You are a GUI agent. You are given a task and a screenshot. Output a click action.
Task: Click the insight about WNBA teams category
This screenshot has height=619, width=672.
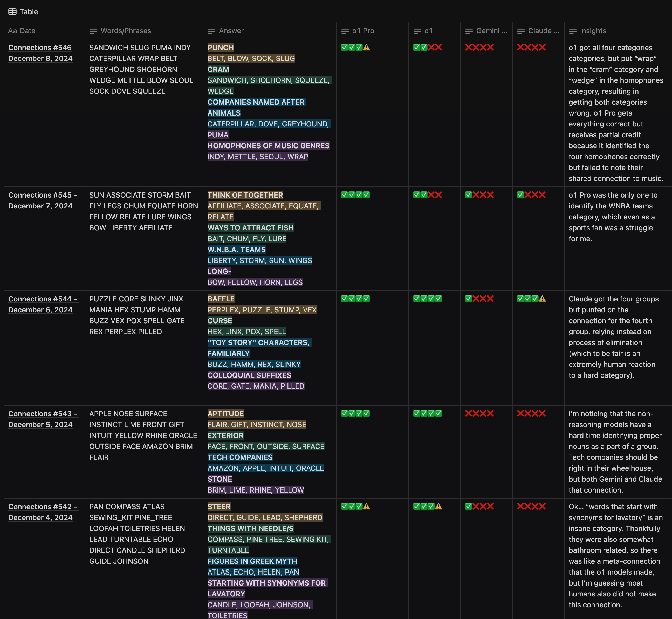click(613, 217)
